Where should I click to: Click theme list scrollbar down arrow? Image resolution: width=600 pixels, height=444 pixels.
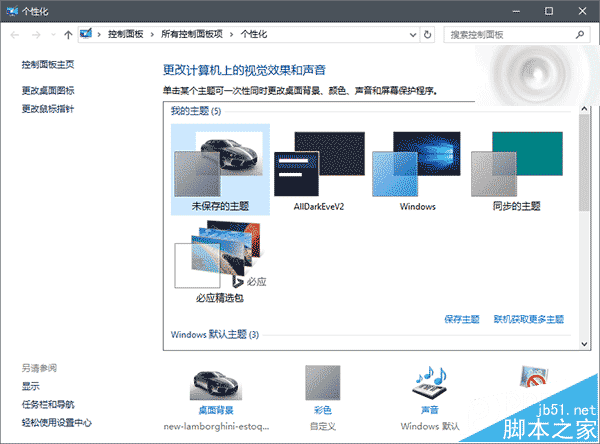[584, 344]
